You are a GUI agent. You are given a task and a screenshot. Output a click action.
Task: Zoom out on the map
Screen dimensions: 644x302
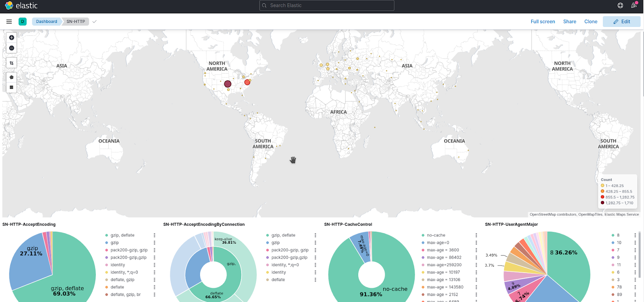(x=12, y=48)
